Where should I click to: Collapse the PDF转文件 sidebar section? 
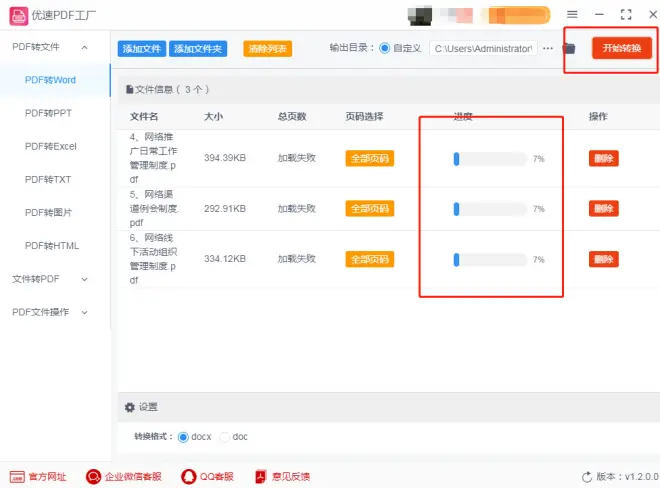coord(84,47)
